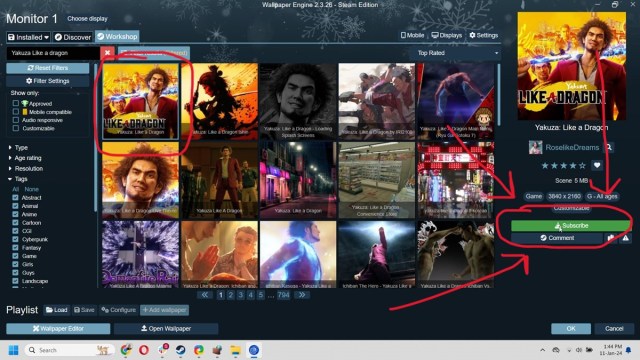Expand the Type filter section

point(18,147)
